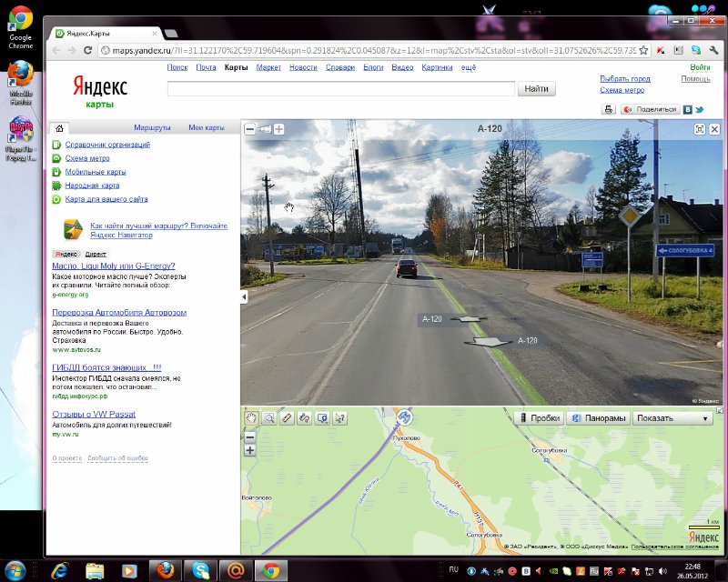Select the ruler distance tool

287,418
